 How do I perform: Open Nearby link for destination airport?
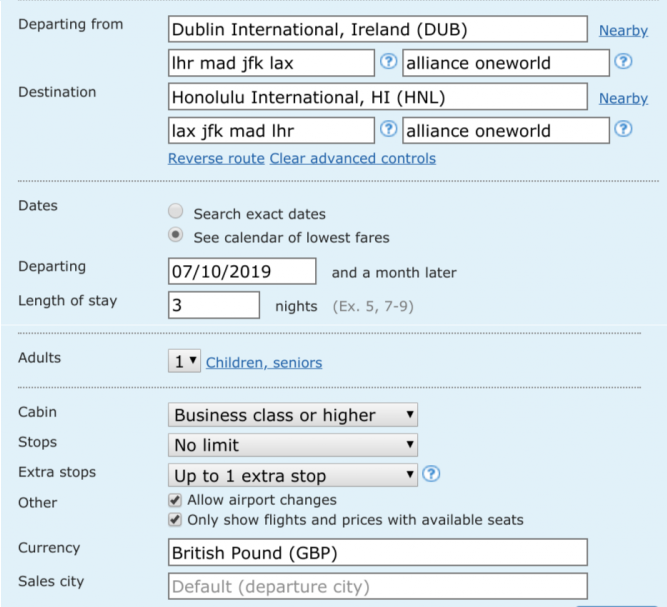pyautogui.click(x=623, y=98)
